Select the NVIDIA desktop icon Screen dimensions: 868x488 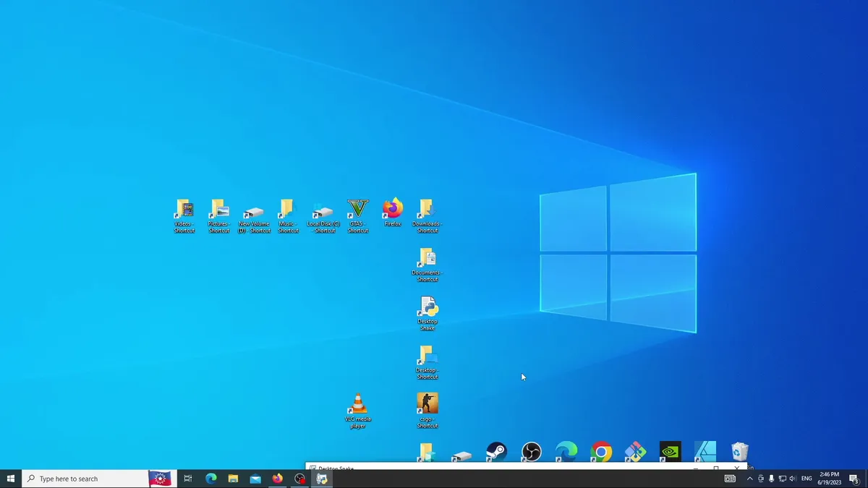tap(671, 452)
